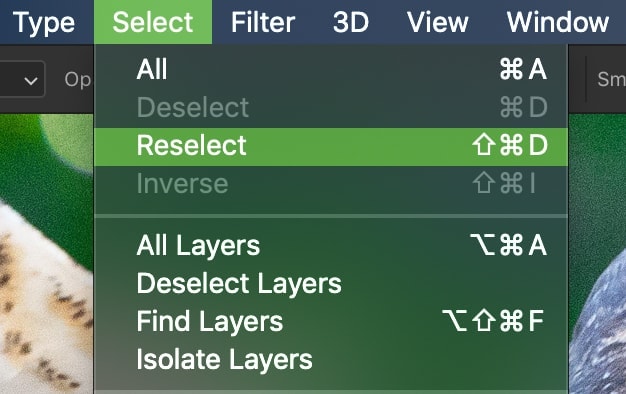
Task: Choose the highlighted Reselect command
Action: (x=331, y=145)
